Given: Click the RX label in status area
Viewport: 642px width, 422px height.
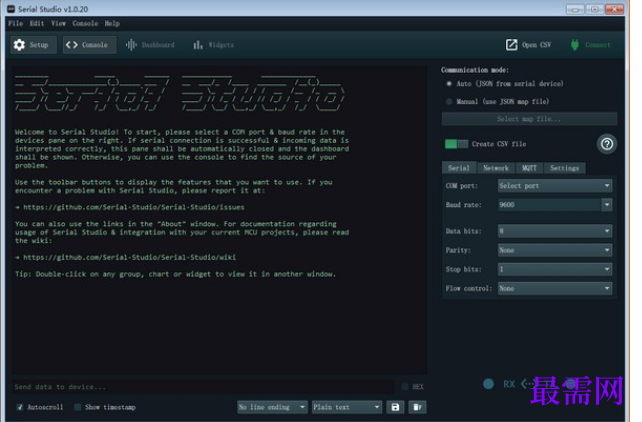Looking at the screenshot, I should tap(509, 384).
